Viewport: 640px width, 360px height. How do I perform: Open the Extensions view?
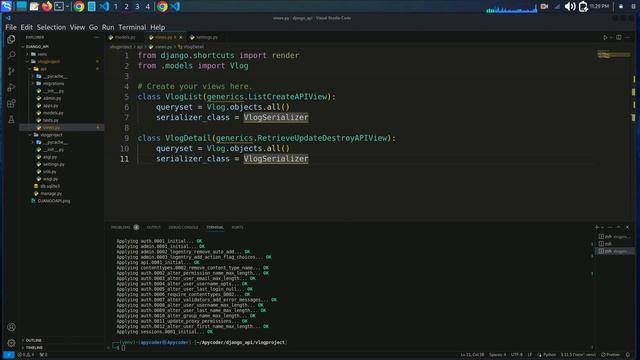tap(11, 104)
